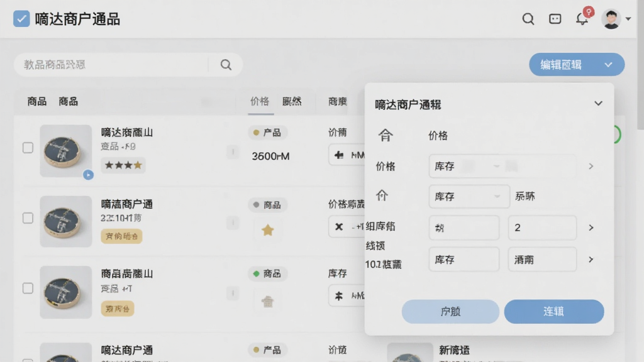Image resolution: width=644 pixels, height=362 pixels.
Task: Open the blue edit button dropdown arrow
Action: (x=608, y=65)
